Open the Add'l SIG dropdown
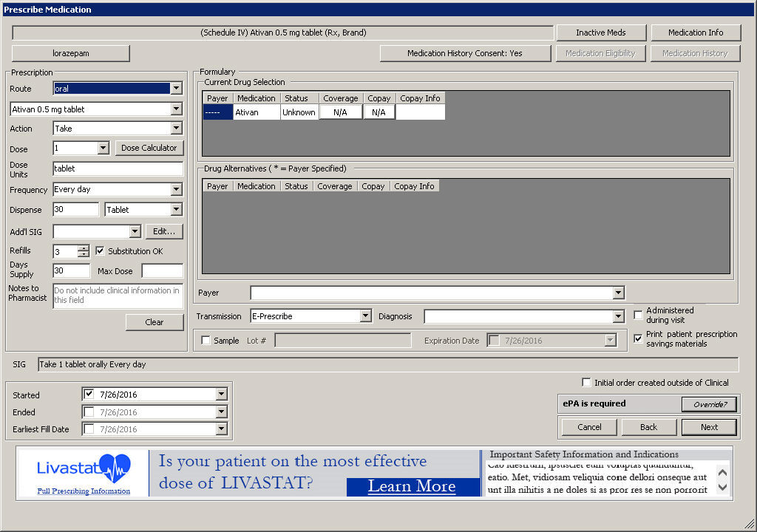Screen dimensions: 757x532 tap(135, 232)
